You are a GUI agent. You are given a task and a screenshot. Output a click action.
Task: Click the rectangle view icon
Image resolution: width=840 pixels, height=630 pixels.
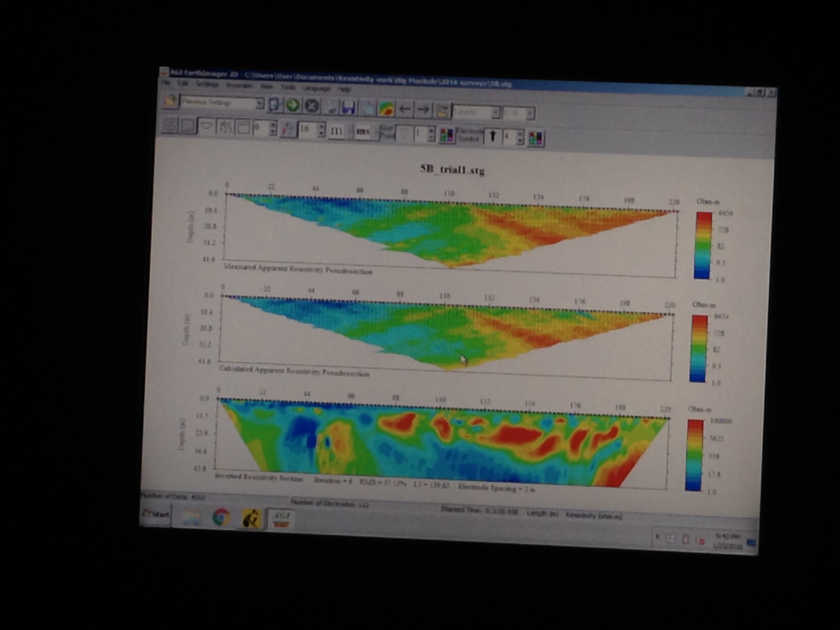click(x=188, y=126)
